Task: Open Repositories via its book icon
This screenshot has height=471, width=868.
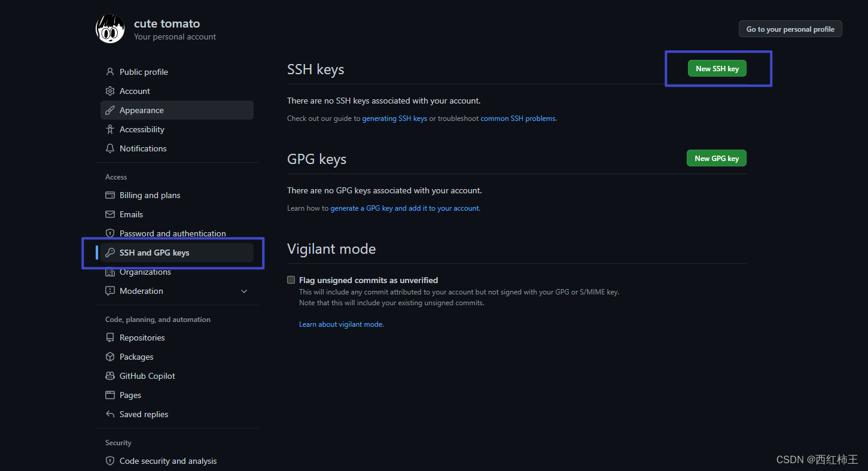Action: [109, 337]
